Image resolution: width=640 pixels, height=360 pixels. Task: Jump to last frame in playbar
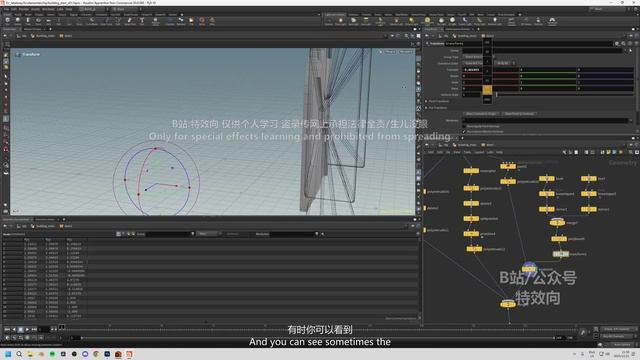(34, 329)
